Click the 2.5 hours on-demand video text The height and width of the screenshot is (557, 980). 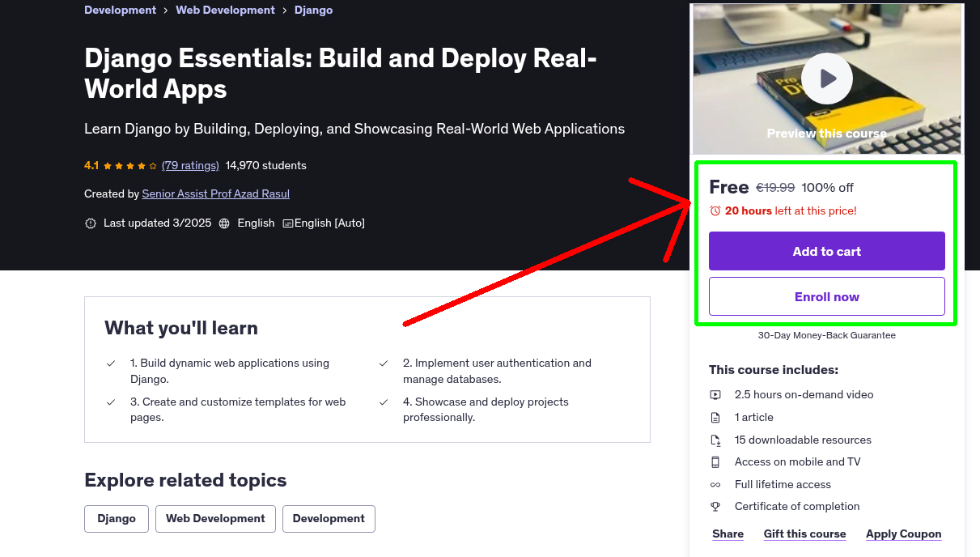click(x=804, y=395)
